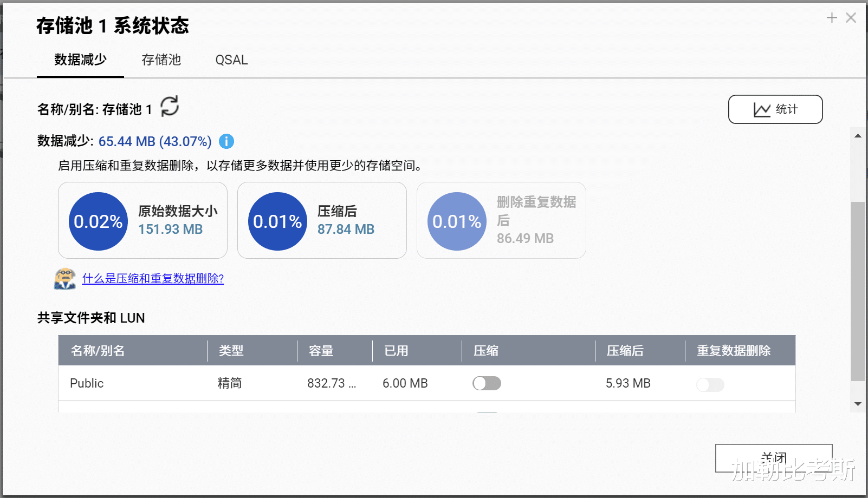Click the 关闭 button
The width and height of the screenshot is (868, 498).
point(774,458)
